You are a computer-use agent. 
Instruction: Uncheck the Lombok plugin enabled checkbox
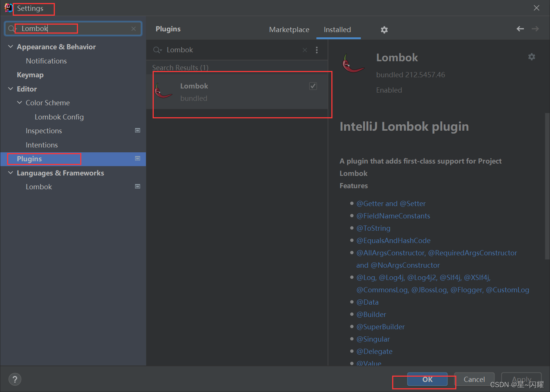313,86
